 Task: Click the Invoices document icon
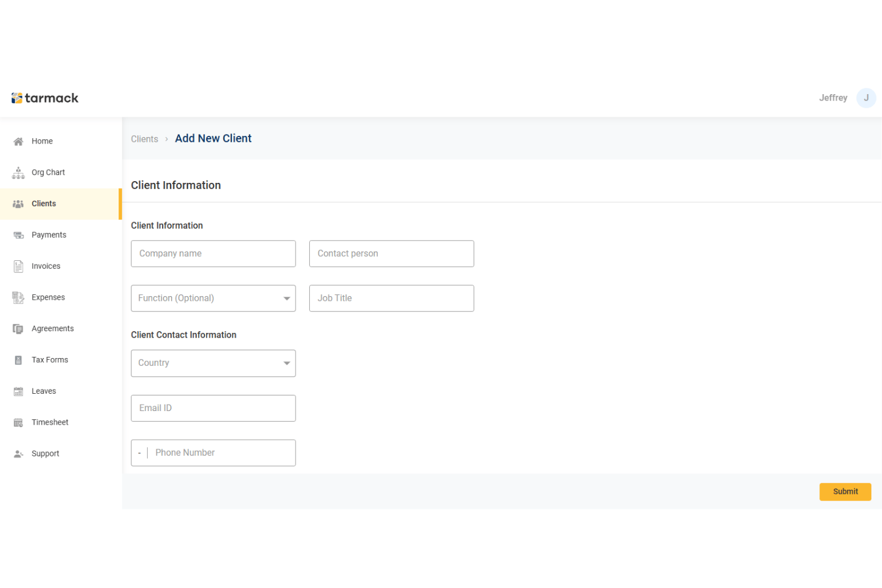[x=18, y=266]
